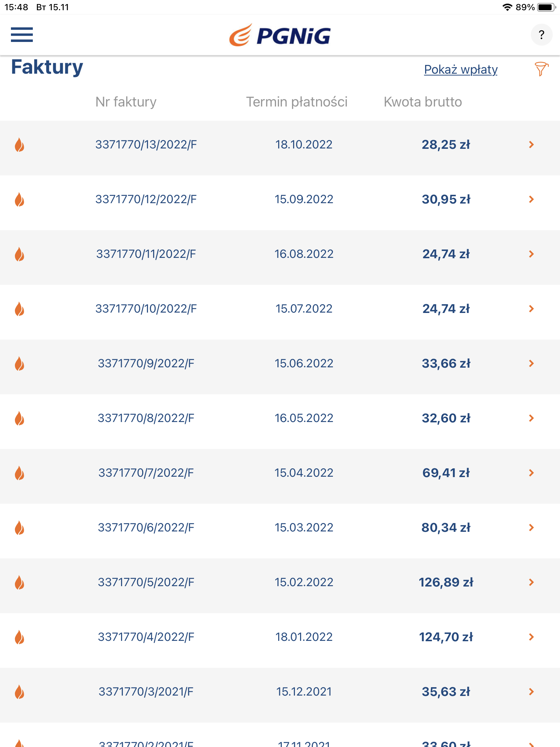Select invoice 3371770/10/2022/F due 15.07.2022
Viewport: 560px width, 747px height.
146,309
